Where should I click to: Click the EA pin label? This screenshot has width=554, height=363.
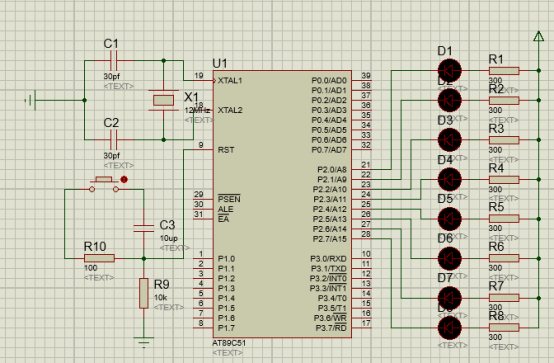pos(224,219)
